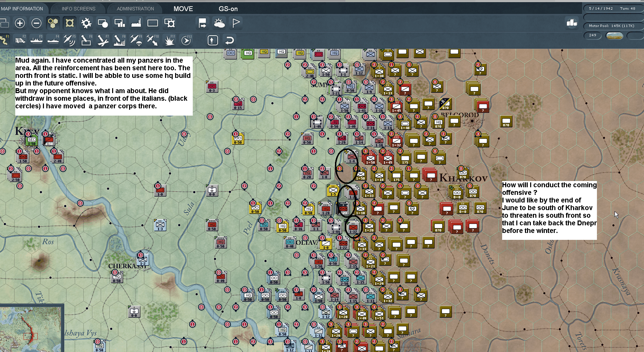Select the 0-15 unit counter
Viewport: 644px width, 352px height.
(238, 105)
